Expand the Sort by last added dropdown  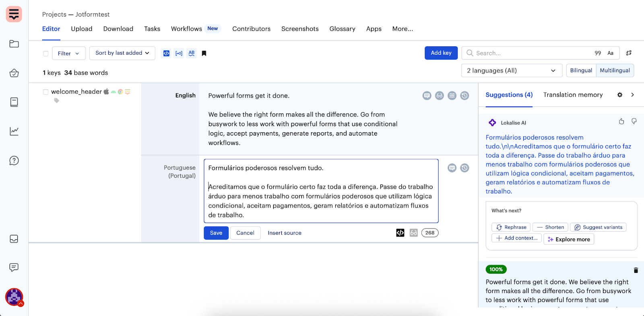[122, 53]
